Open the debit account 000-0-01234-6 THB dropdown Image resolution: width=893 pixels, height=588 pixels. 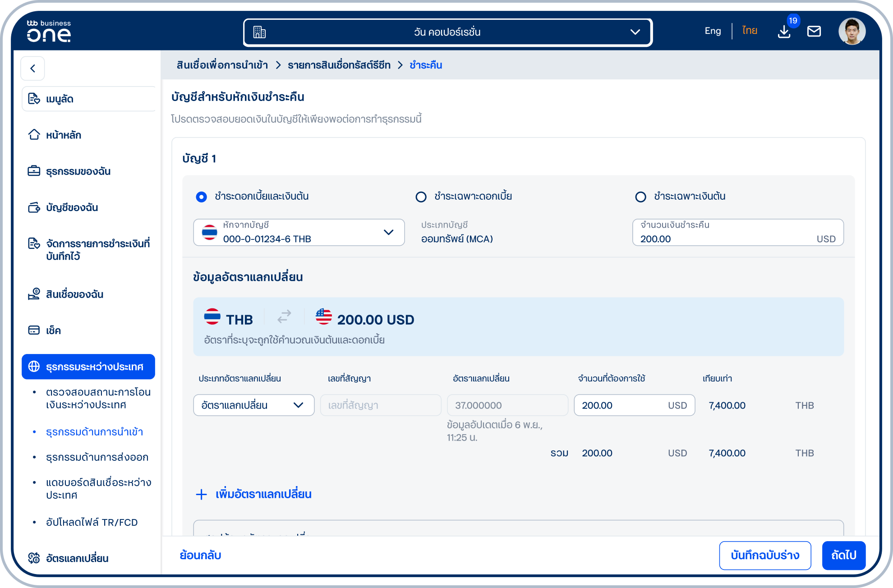[x=299, y=233]
